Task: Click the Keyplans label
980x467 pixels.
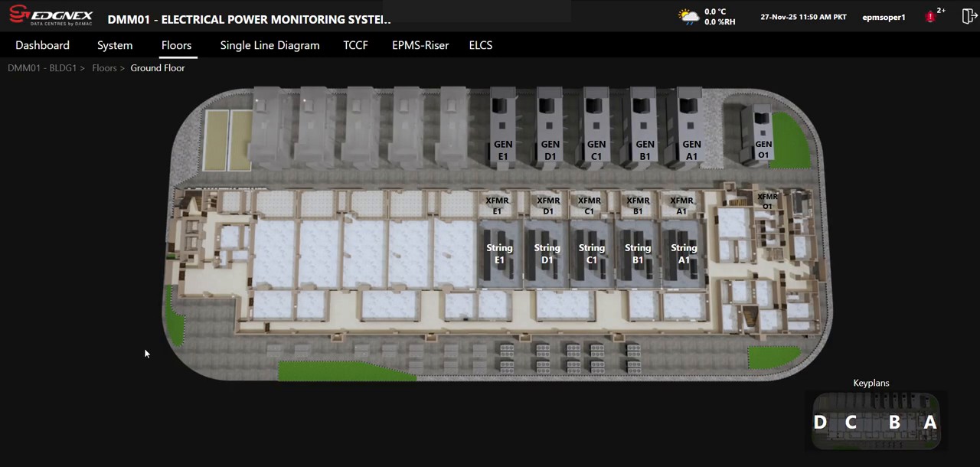Action: [871, 383]
